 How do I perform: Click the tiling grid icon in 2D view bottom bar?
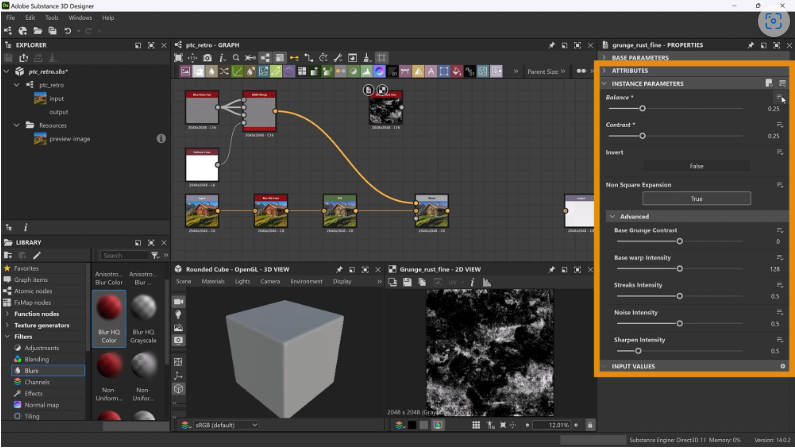click(476, 425)
